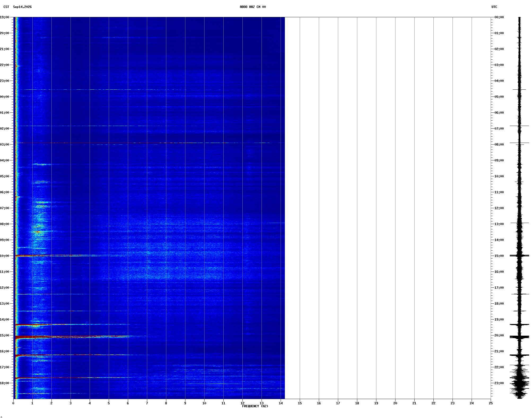Click the 14 Hz frequency tick label

click(x=281, y=403)
